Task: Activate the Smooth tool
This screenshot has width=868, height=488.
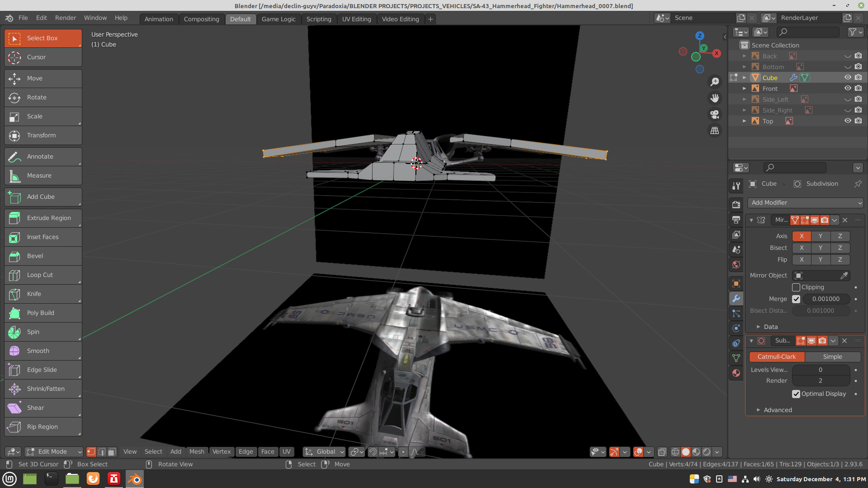Action: (x=43, y=351)
